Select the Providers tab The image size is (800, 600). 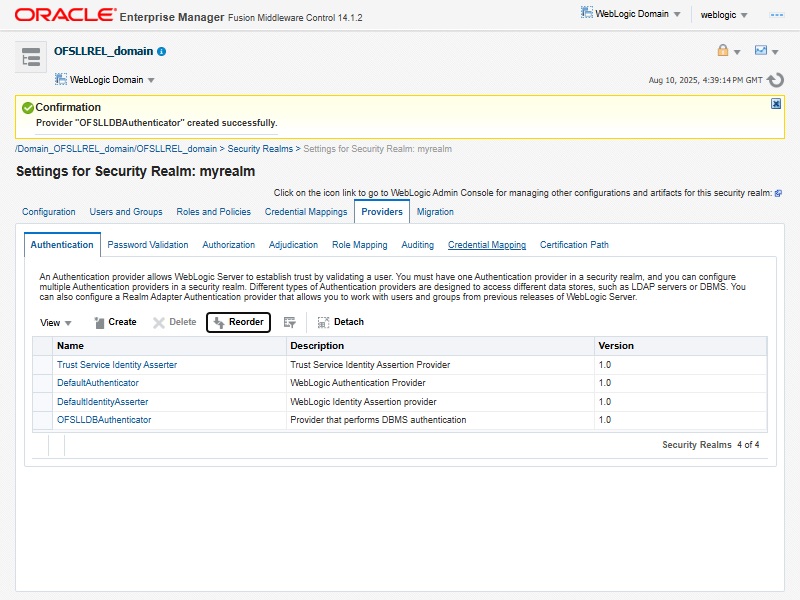[382, 212]
